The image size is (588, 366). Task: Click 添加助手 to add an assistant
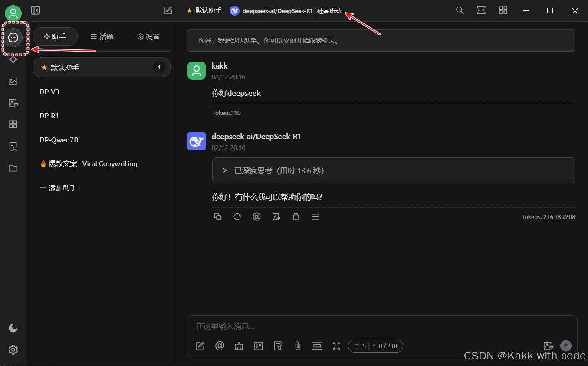[59, 188]
